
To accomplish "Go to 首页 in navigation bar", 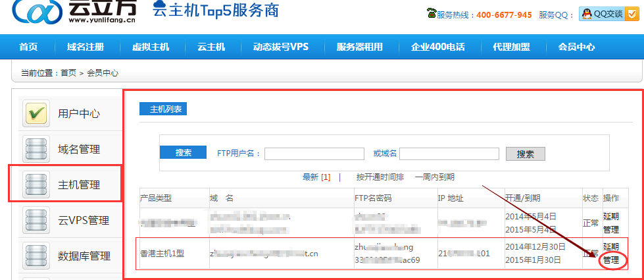I will pos(28,47).
